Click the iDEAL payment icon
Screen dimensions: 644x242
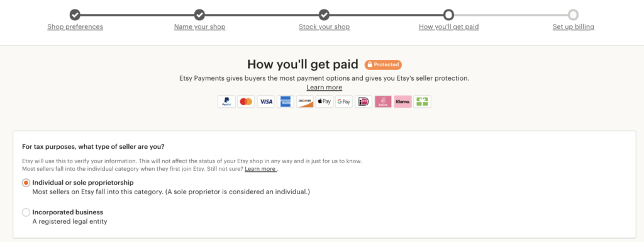364,101
